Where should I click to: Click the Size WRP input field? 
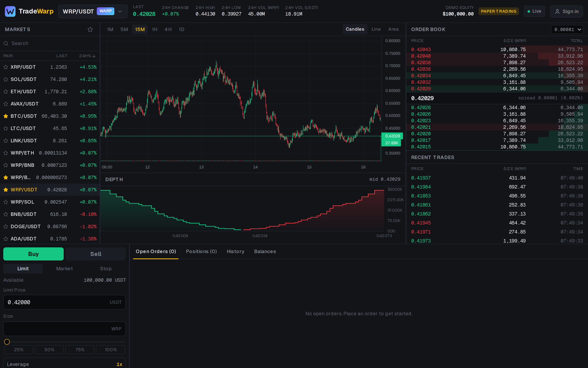[x=64, y=329]
